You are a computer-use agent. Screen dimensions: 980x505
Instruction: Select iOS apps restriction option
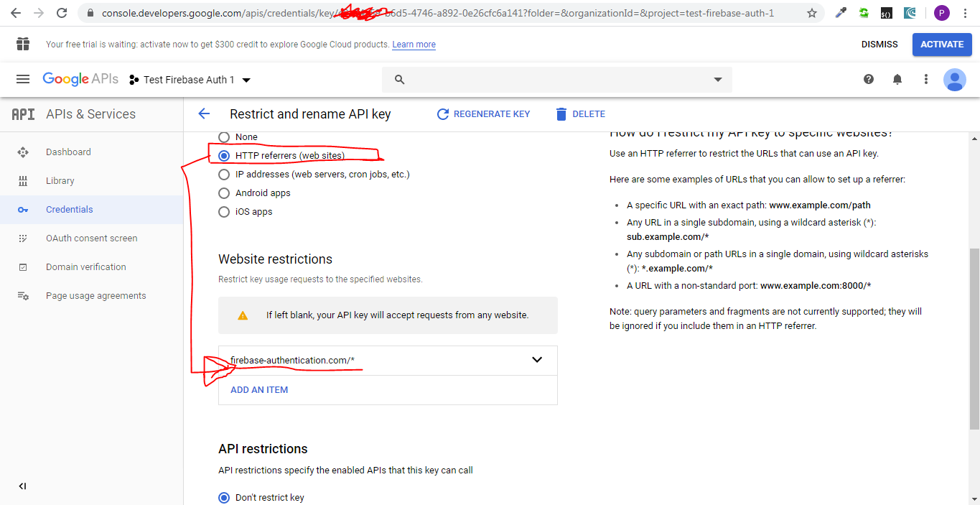(224, 212)
